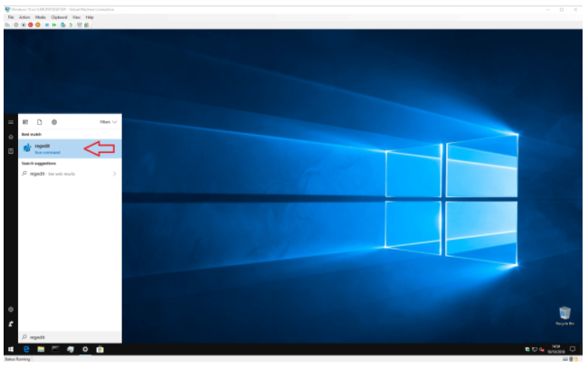This screenshot has height=369, width=588.
Task: Click the volume icon in system tray
Action: (542, 349)
